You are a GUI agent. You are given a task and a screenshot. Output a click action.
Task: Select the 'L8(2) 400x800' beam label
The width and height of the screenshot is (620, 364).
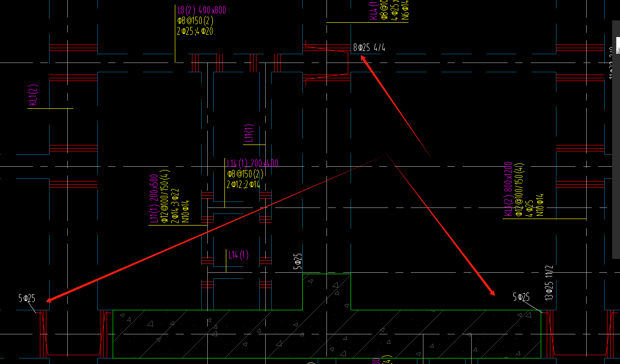pyautogui.click(x=202, y=10)
